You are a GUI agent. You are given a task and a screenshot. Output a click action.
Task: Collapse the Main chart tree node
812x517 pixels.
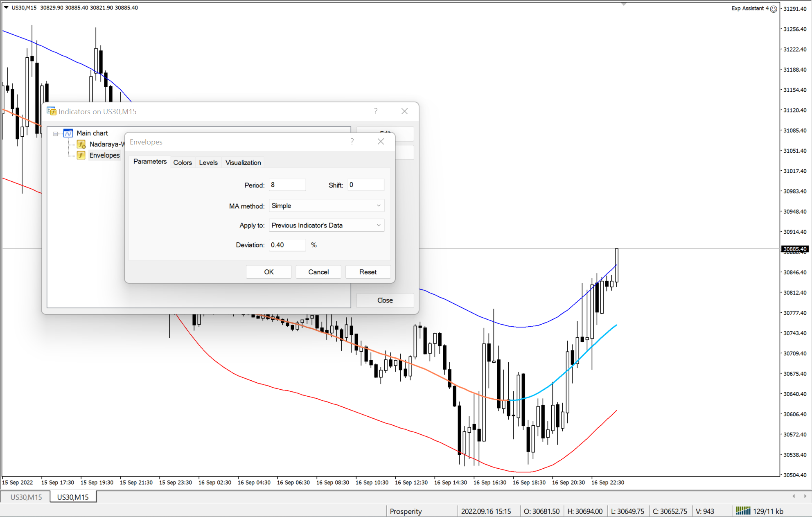click(55, 133)
